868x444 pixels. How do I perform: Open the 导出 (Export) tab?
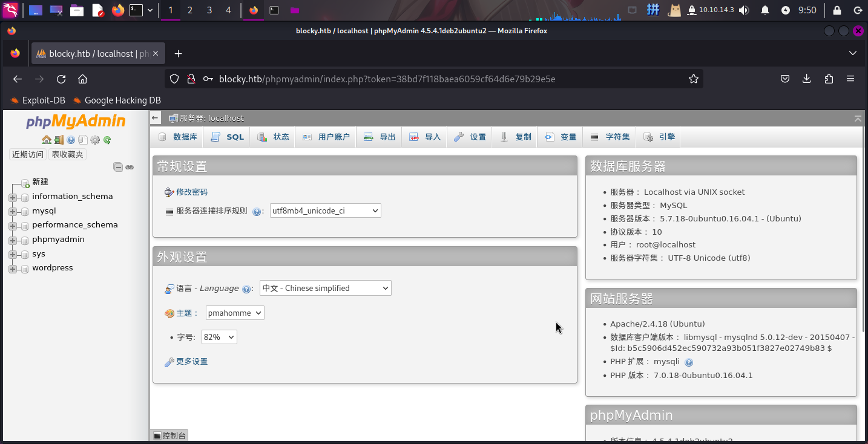click(380, 137)
